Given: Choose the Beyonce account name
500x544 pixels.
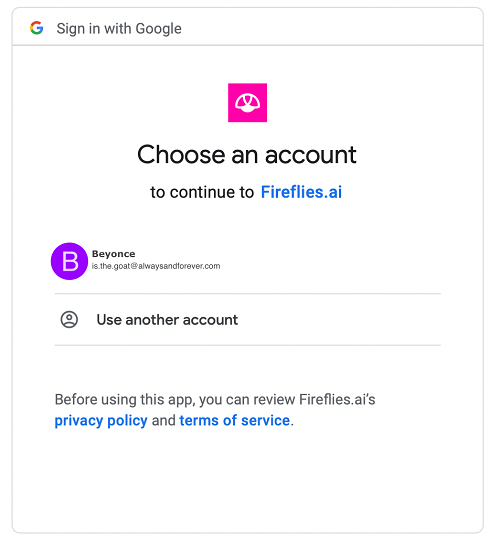Looking at the screenshot, I should [x=113, y=254].
